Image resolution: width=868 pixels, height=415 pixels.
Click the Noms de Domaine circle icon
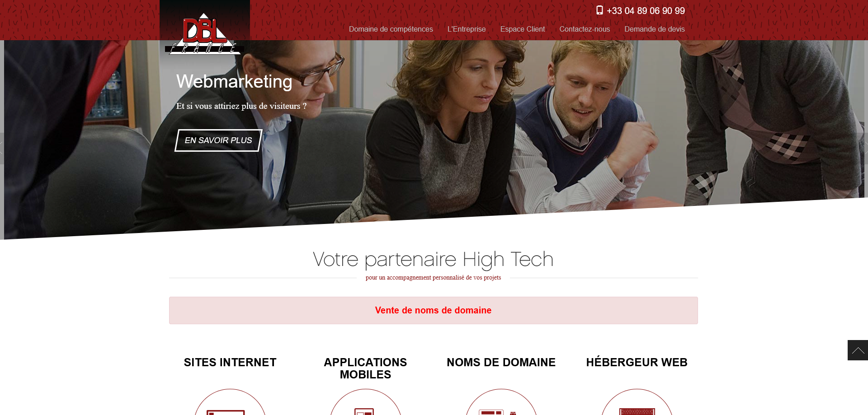[x=501, y=402]
